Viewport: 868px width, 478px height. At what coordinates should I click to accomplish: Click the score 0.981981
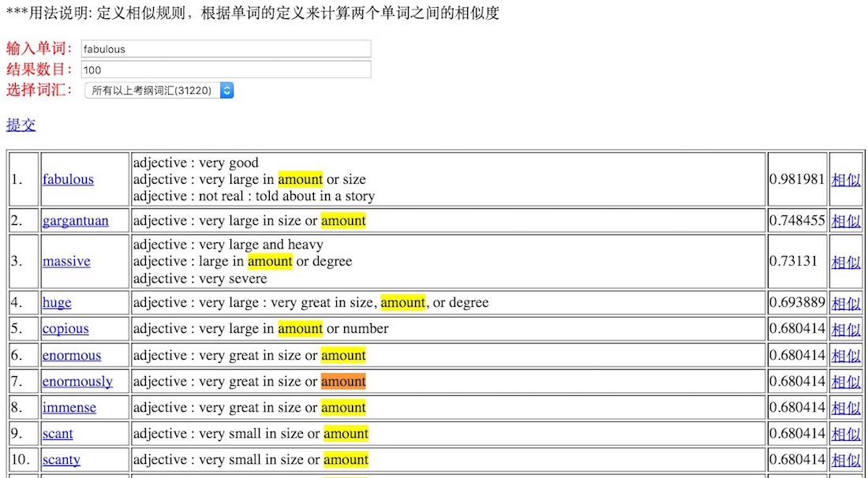(797, 179)
